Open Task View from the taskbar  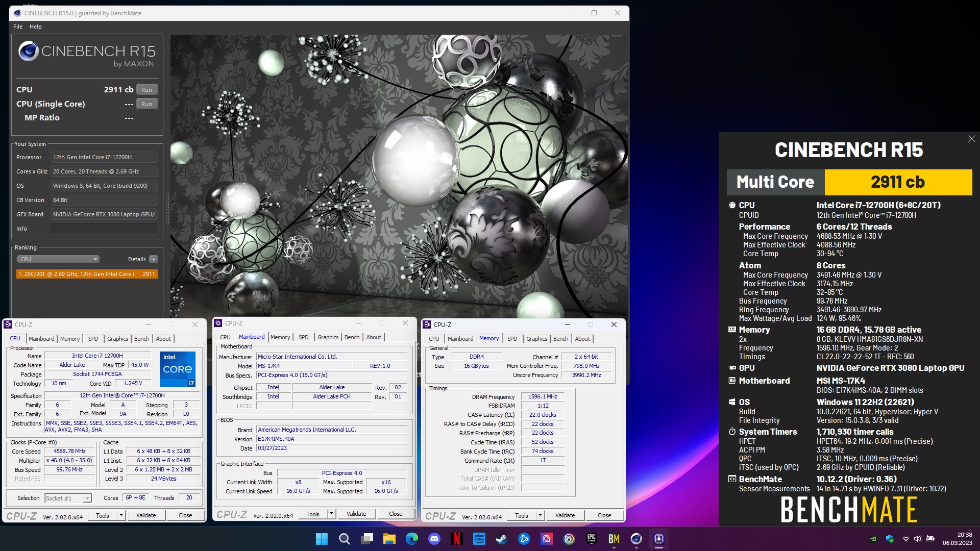tap(366, 539)
